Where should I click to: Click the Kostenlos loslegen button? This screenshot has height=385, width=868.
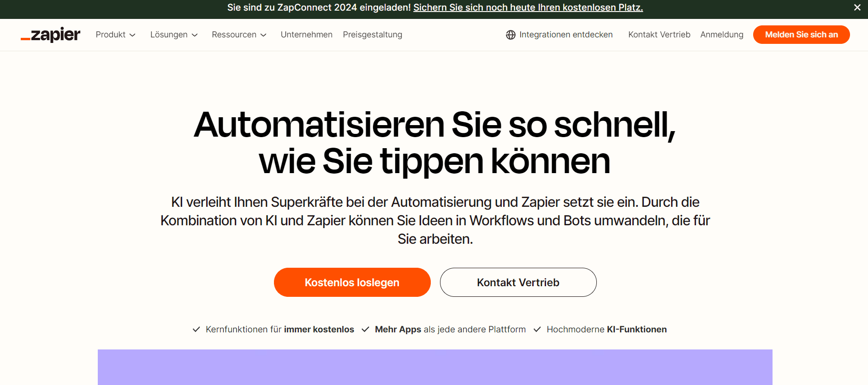pos(352,282)
